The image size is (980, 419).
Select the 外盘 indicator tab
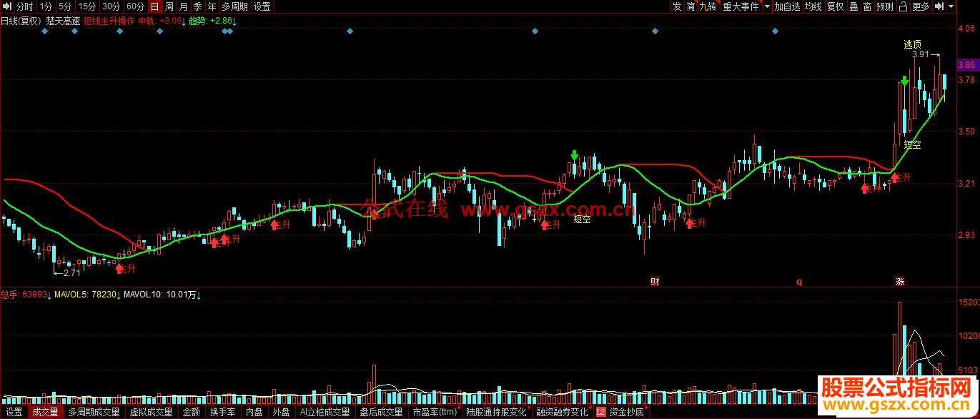(281, 412)
